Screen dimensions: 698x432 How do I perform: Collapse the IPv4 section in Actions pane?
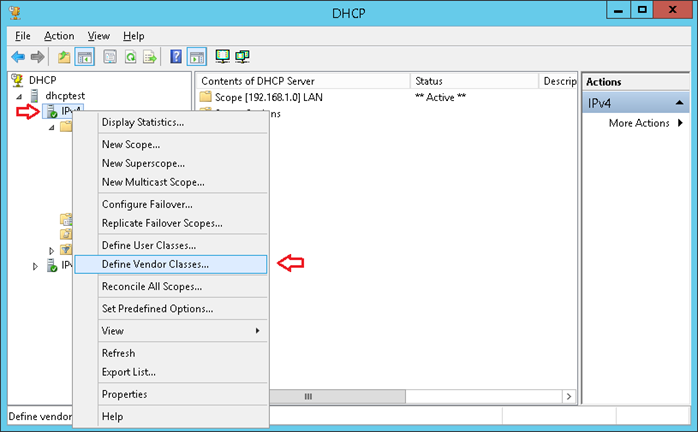[x=680, y=103]
